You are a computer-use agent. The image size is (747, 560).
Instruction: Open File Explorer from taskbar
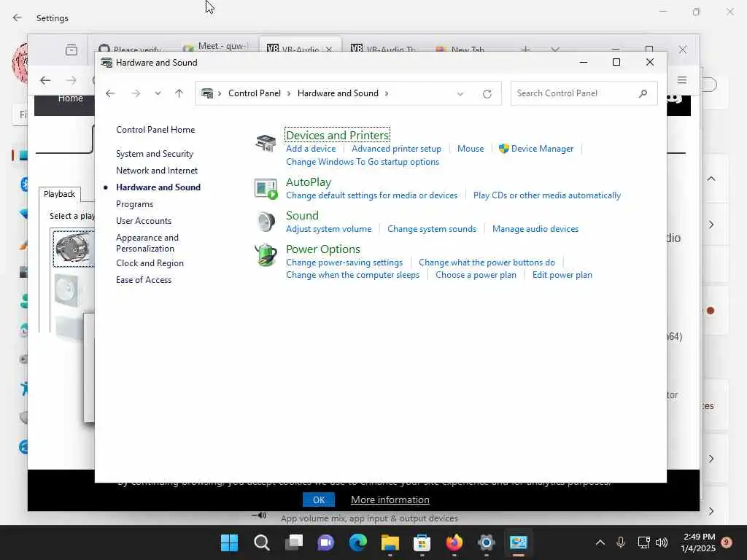click(x=390, y=542)
